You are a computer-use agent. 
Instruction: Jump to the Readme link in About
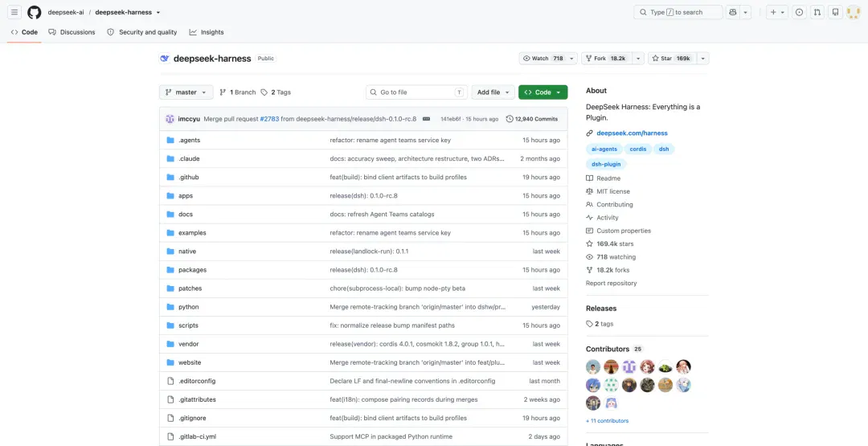[x=603, y=178]
